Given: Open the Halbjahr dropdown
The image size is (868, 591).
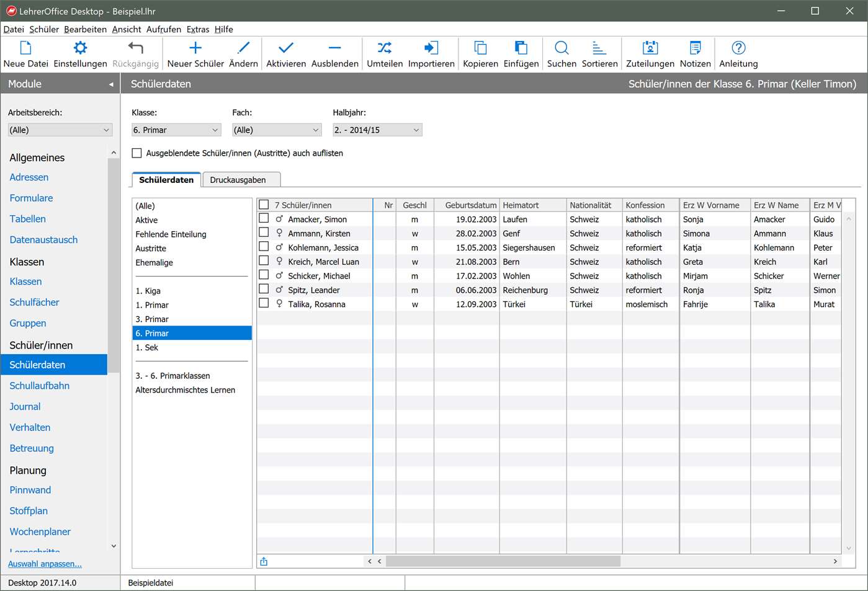Looking at the screenshot, I should tap(377, 130).
